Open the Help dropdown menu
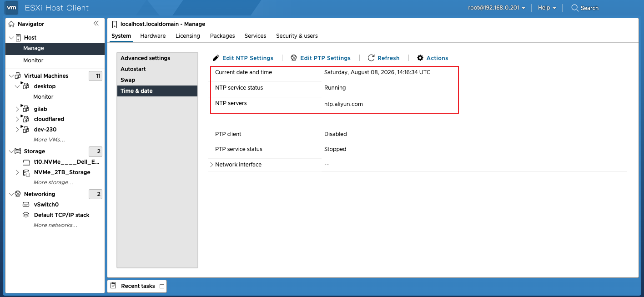This screenshot has width=644, height=297. pos(547,8)
